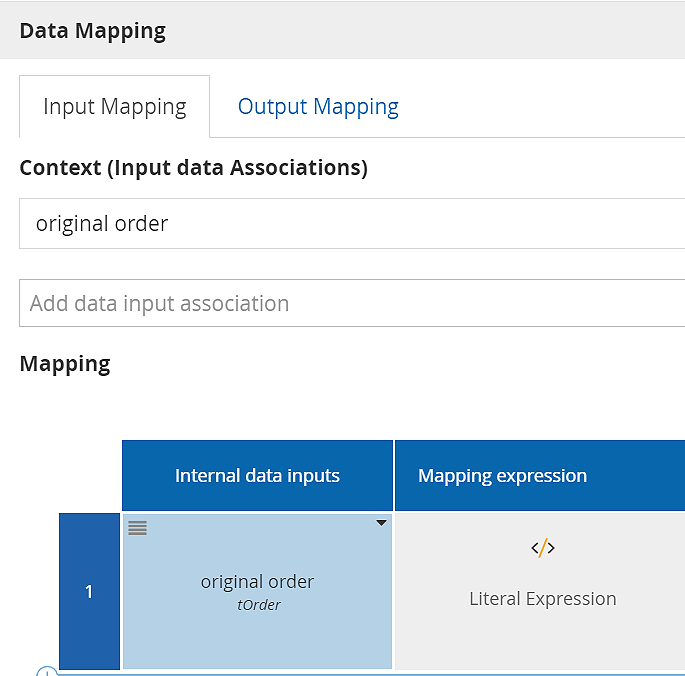The image size is (685, 676).
Task: Click the Add data input association field
Action: (350, 303)
